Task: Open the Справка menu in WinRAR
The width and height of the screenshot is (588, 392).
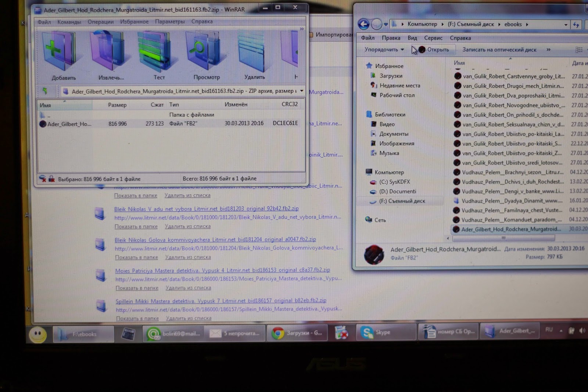Action: tap(202, 21)
